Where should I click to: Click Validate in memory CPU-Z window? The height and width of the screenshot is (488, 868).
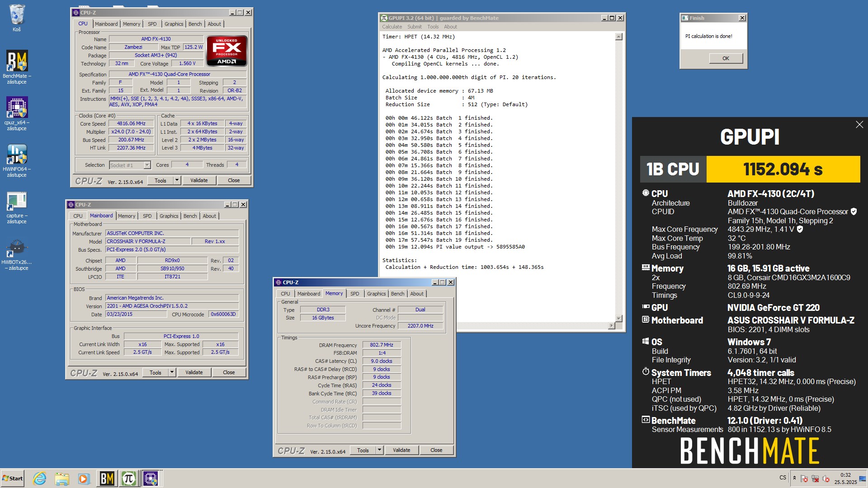[401, 450]
